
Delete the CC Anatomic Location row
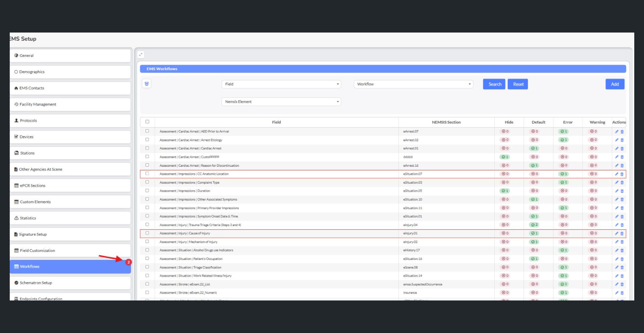(x=622, y=174)
